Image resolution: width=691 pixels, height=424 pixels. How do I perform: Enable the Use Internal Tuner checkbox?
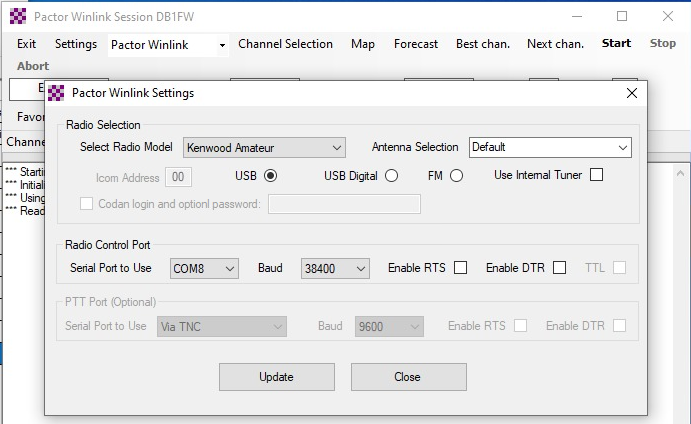pos(597,176)
